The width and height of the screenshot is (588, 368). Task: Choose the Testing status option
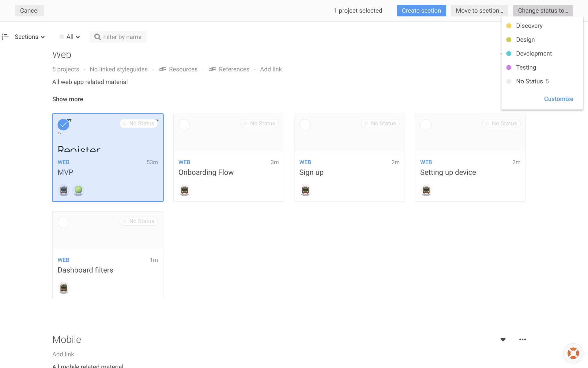(526, 67)
